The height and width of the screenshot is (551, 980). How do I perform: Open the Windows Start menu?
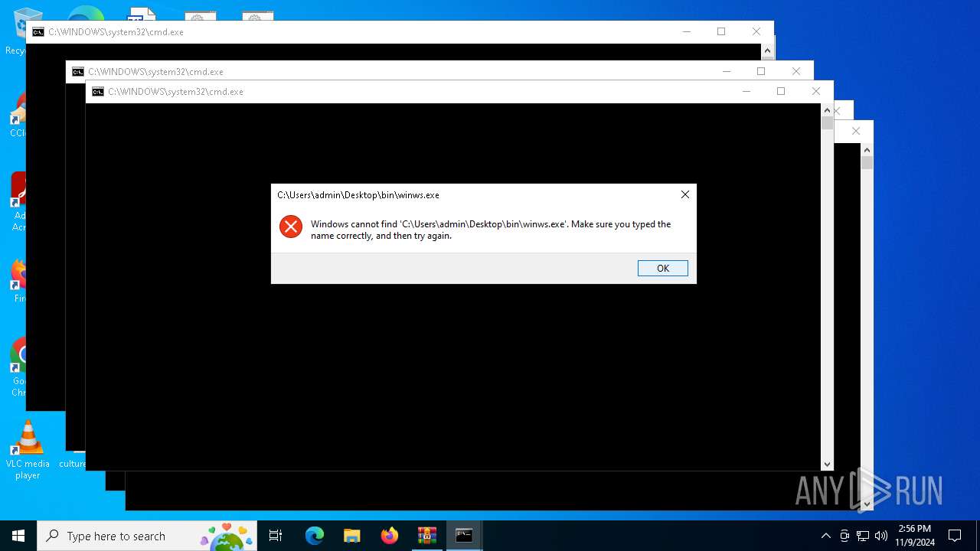[x=18, y=536]
